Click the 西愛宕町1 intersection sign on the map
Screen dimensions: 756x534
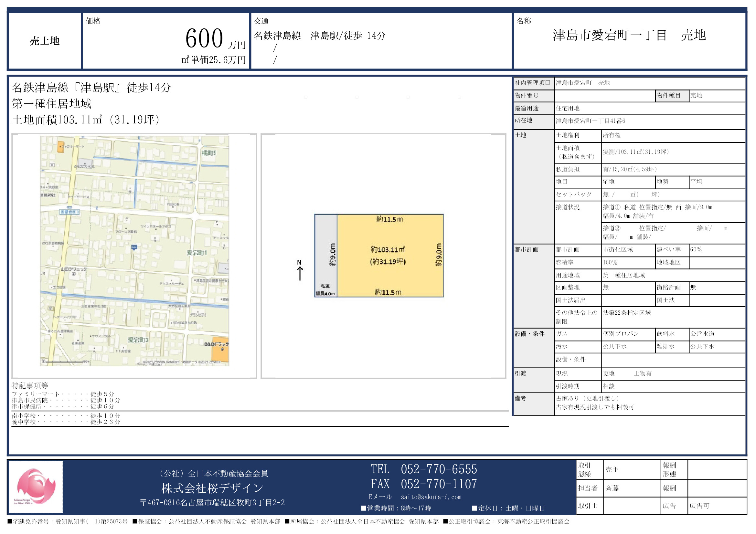[69, 212]
